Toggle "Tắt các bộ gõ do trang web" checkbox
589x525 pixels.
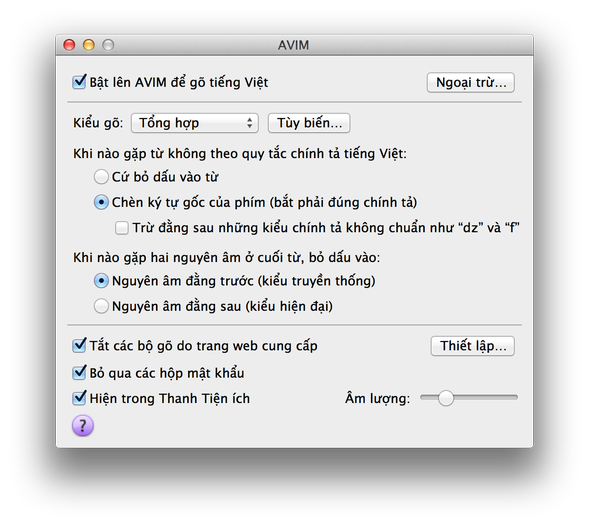pos(79,345)
